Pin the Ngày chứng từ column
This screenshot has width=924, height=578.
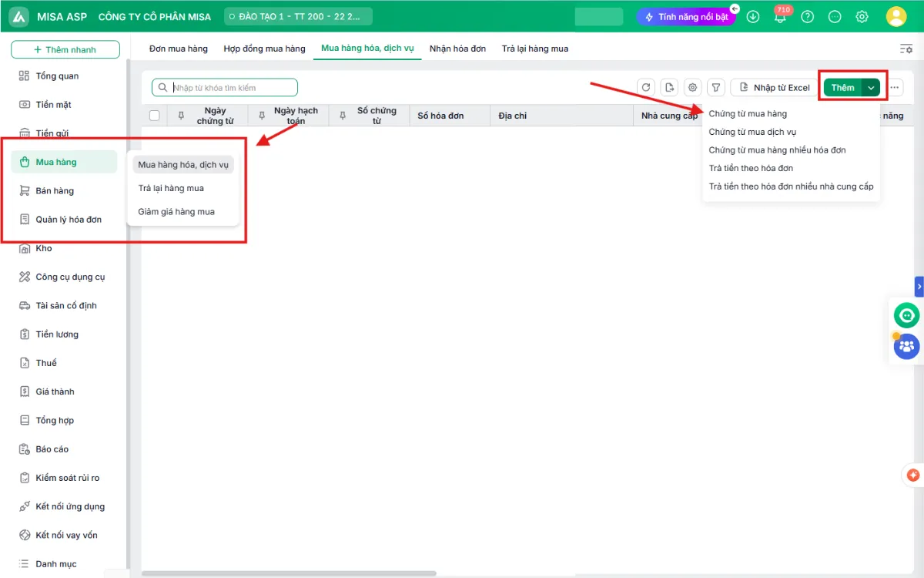coord(181,116)
